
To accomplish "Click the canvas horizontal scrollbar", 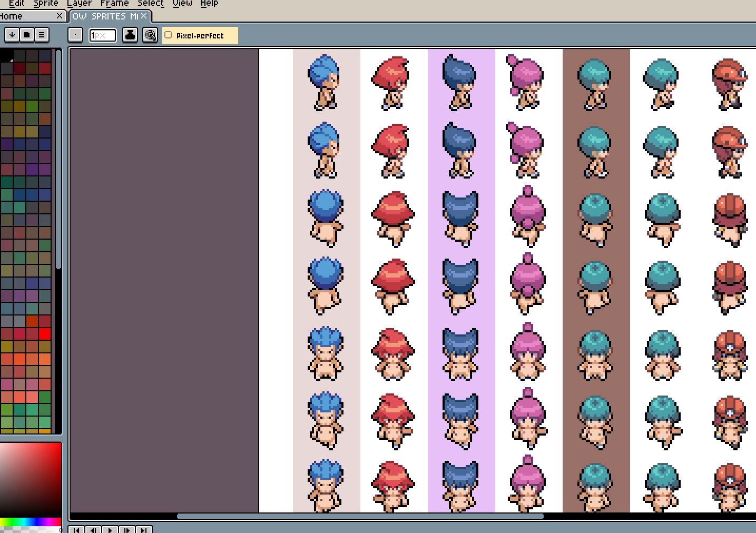I will [x=360, y=516].
